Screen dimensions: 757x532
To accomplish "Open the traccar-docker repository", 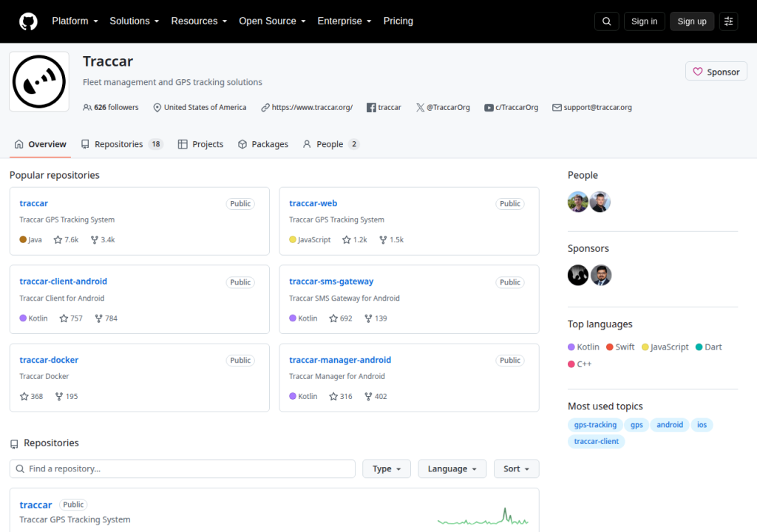I will click(x=49, y=360).
